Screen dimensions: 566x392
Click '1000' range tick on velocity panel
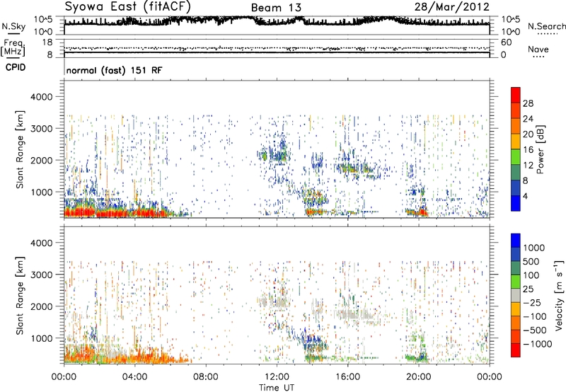[x=42, y=338]
